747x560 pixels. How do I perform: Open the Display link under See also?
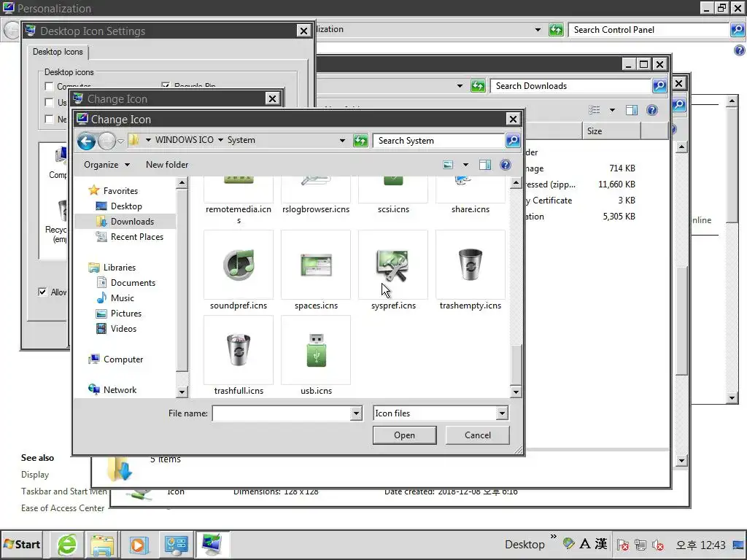pyautogui.click(x=35, y=475)
